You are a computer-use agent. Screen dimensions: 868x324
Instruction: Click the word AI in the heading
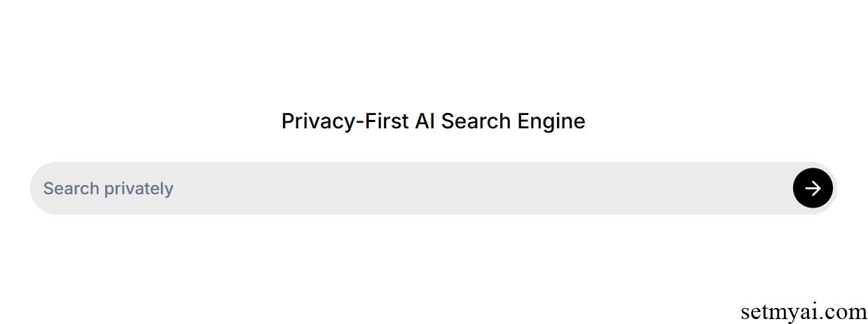(x=425, y=121)
